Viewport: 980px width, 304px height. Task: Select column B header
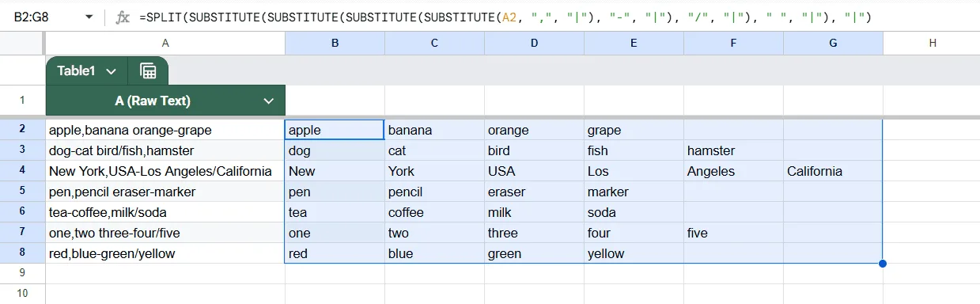(335, 44)
